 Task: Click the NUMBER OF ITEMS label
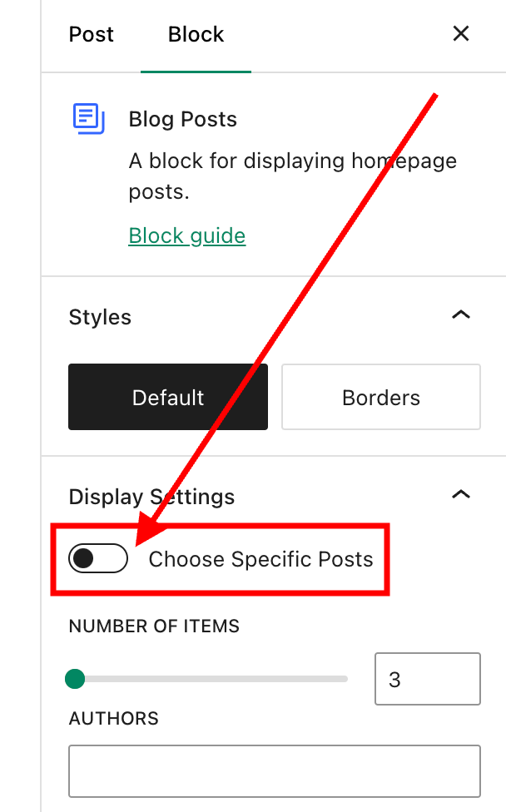click(x=154, y=626)
